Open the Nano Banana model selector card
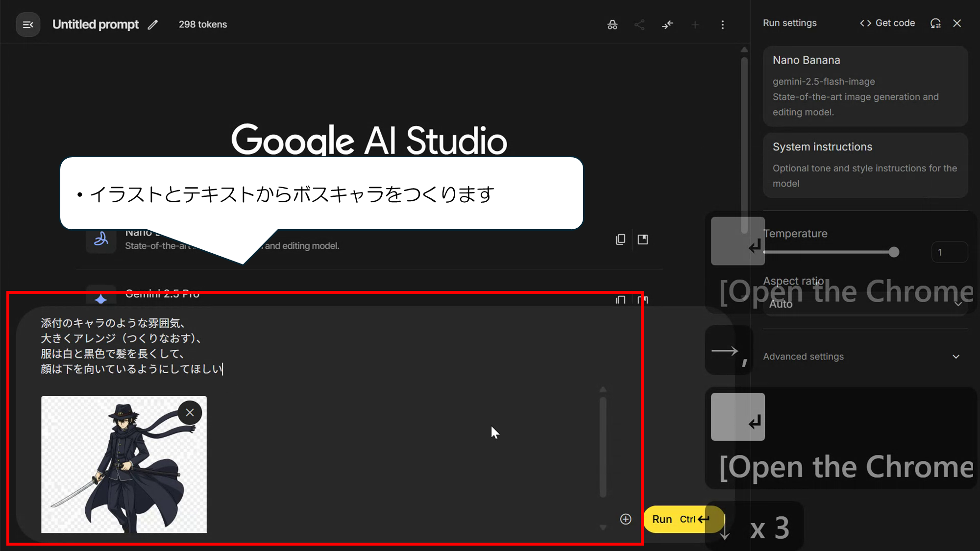This screenshot has height=551, width=980. [x=865, y=86]
